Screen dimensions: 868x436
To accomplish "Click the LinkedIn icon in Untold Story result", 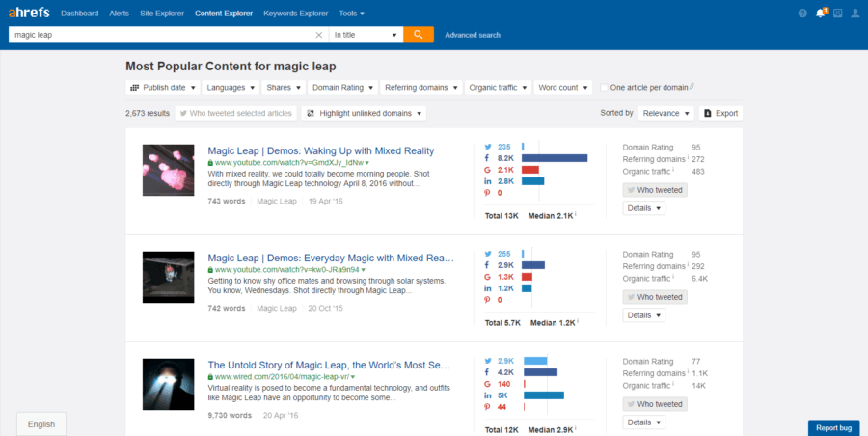I will click(488, 395).
